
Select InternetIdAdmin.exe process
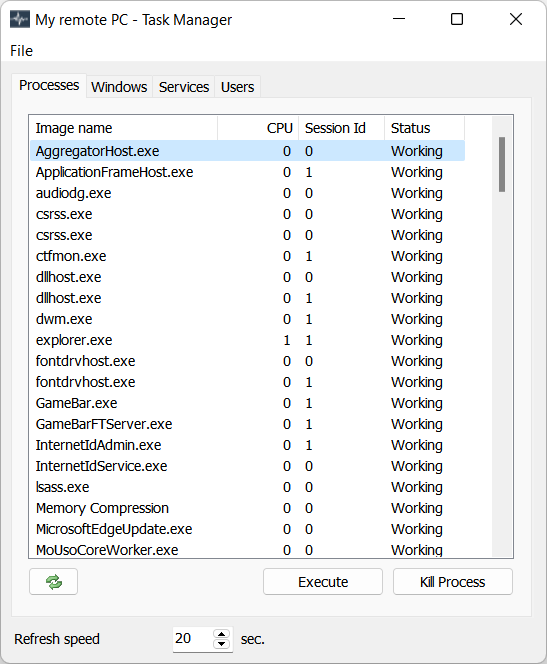247,445
